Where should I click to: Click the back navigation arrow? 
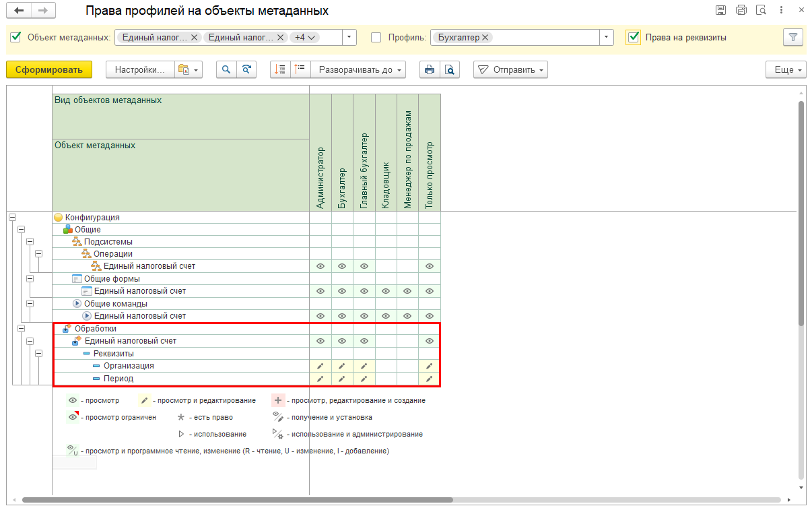20,11
